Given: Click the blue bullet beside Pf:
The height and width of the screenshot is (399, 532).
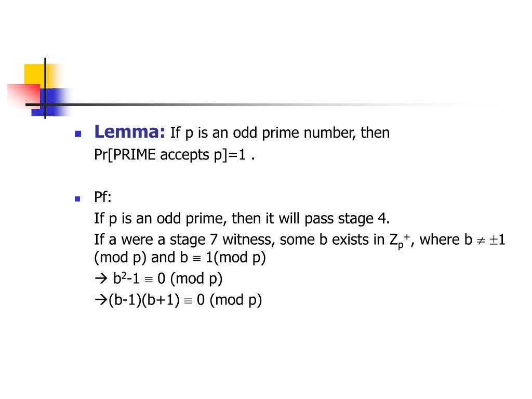Looking at the screenshot, I should (x=78, y=198).
